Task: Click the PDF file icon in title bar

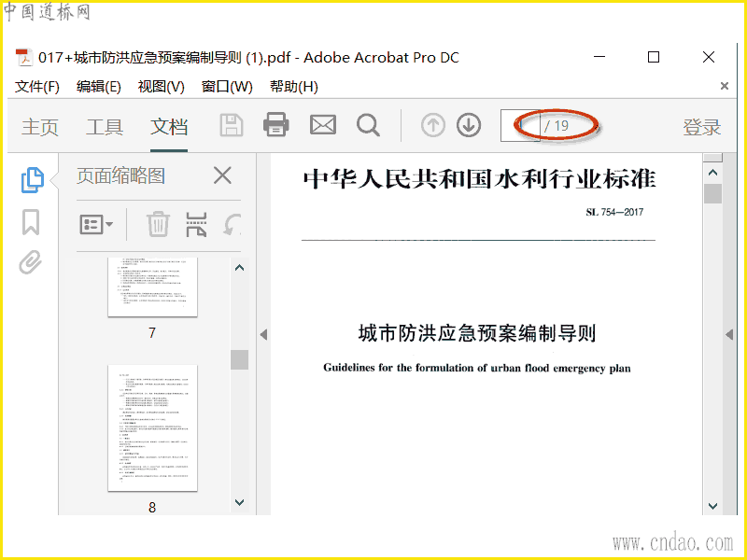Action: (23, 58)
